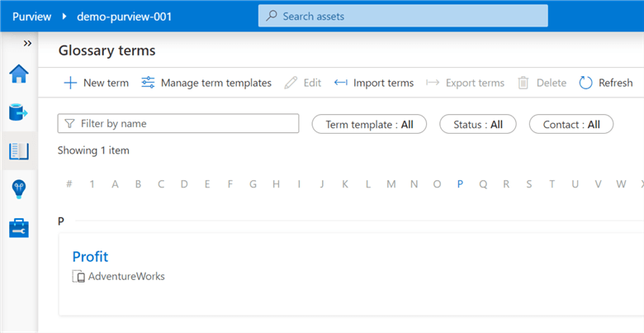Viewport: 644px width, 333px height.
Task: Focus the Search assets box
Action: [403, 16]
